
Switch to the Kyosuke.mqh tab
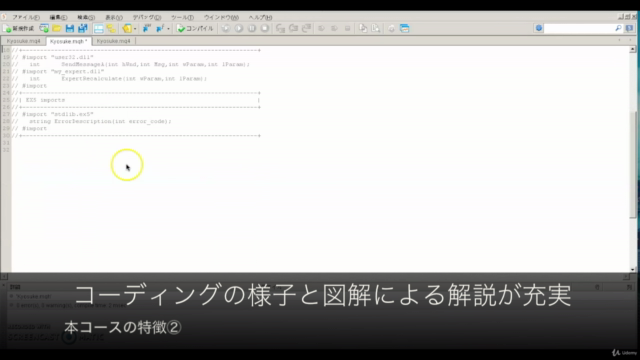click(x=69, y=41)
